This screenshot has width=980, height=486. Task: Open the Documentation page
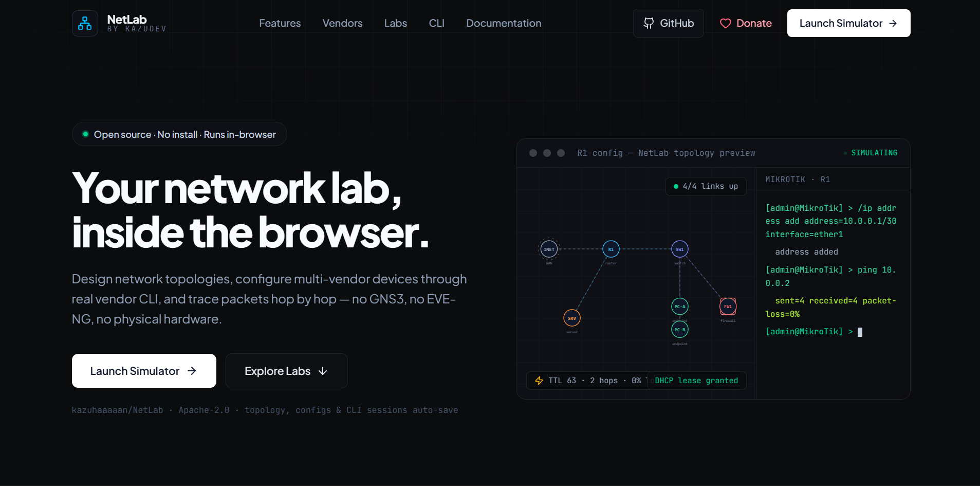(x=504, y=23)
